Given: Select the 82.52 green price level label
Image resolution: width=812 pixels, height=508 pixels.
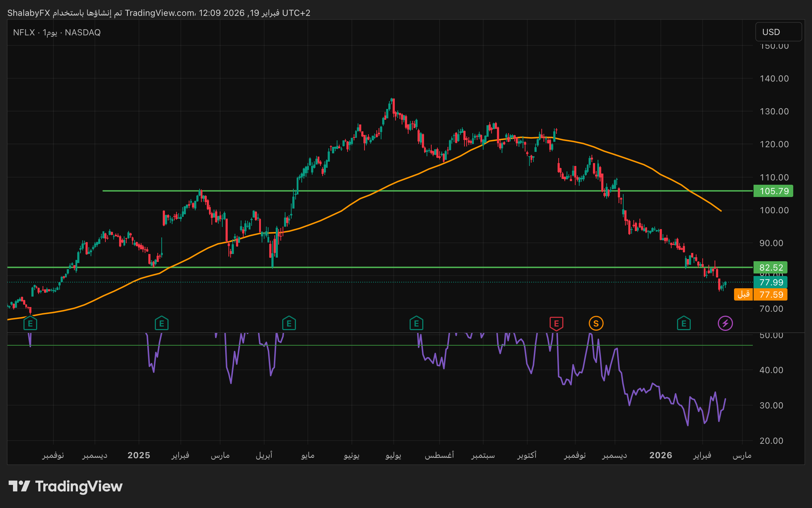Looking at the screenshot, I should click(771, 267).
